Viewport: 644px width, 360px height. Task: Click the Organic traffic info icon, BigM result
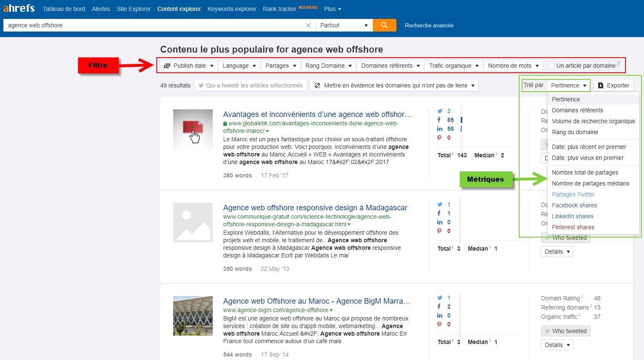click(x=580, y=315)
